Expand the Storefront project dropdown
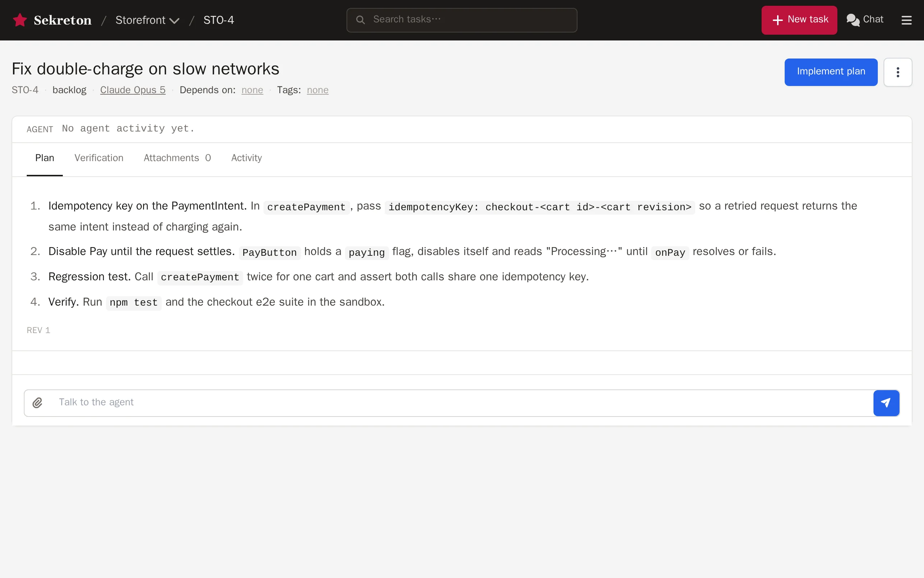 pos(147,20)
